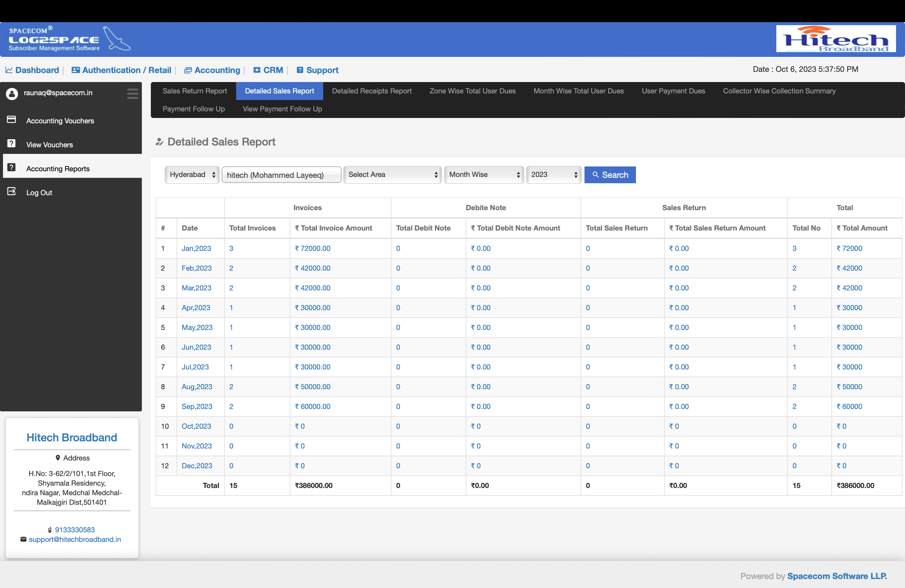Click the CRM ticket icon

point(257,70)
